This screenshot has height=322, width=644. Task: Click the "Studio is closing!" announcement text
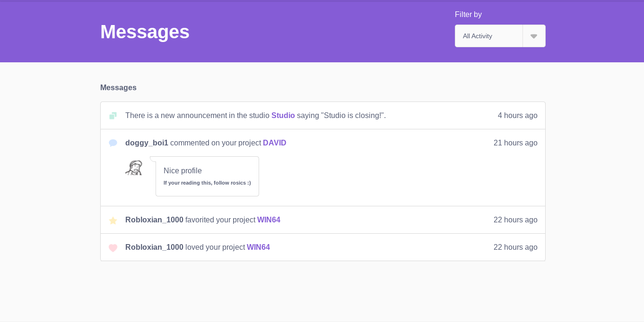[x=353, y=116]
